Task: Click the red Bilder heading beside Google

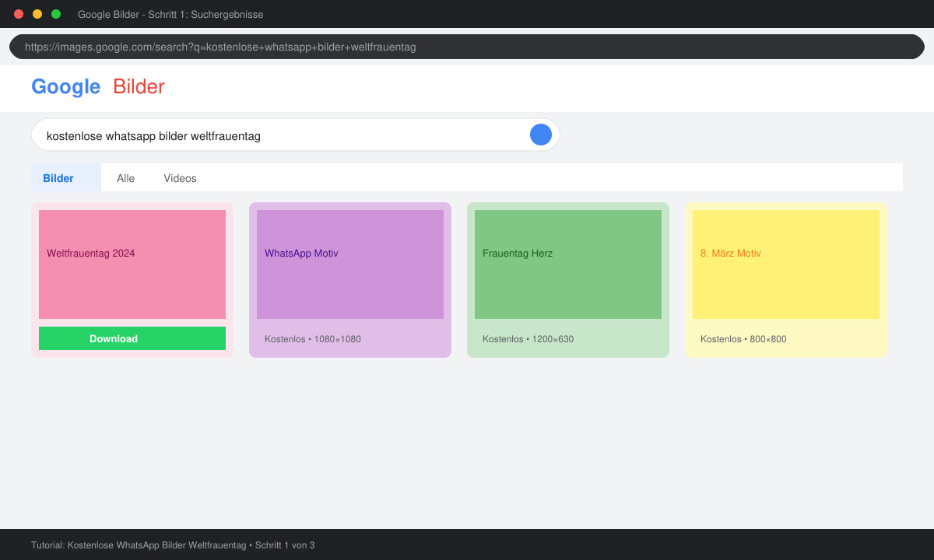Action: click(x=139, y=87)
